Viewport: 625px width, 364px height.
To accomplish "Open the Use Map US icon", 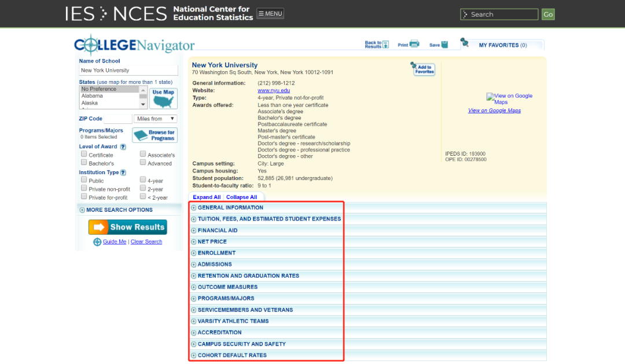I will [x=163, y=98].
